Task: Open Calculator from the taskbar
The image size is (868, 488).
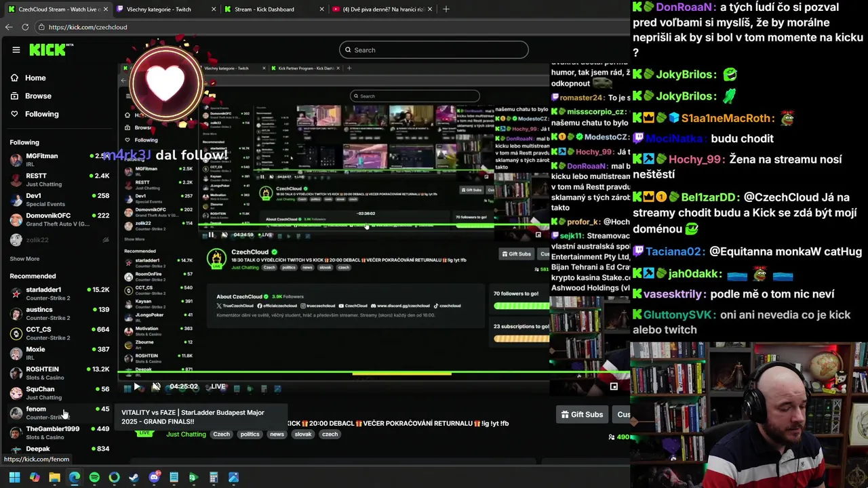Action: [214, 477]
